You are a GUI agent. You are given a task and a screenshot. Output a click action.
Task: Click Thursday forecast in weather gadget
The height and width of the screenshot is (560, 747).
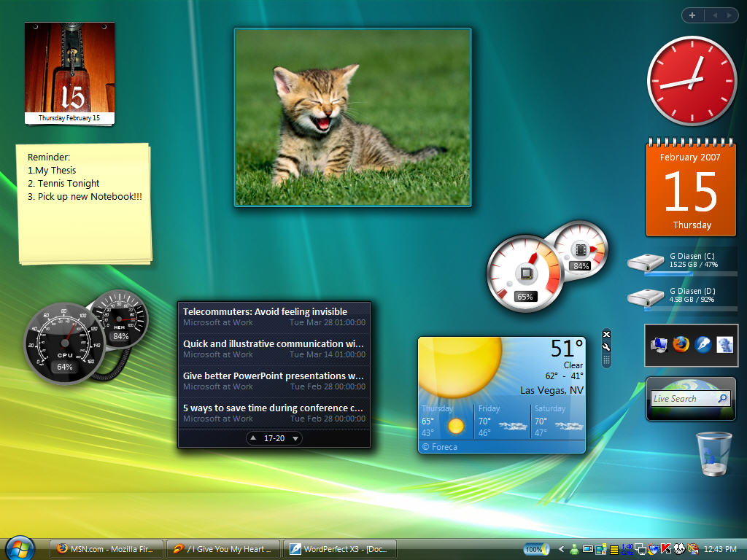click(446, 421)
